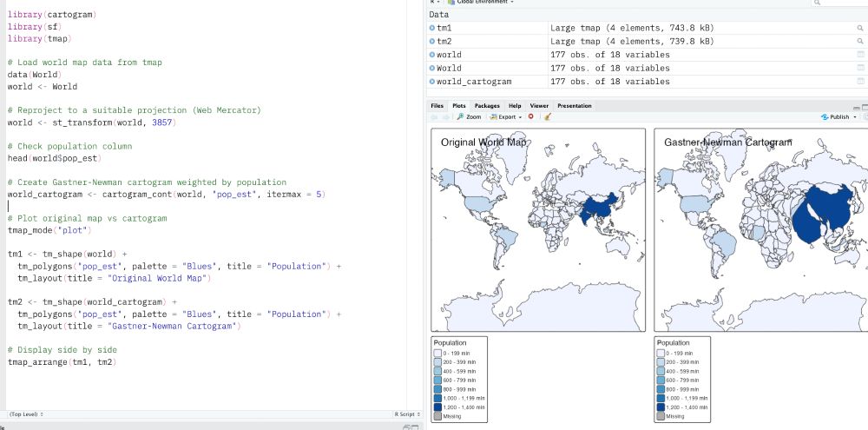
Task: Click the st_transform(world, 3857) line
Action: [92, 122]
